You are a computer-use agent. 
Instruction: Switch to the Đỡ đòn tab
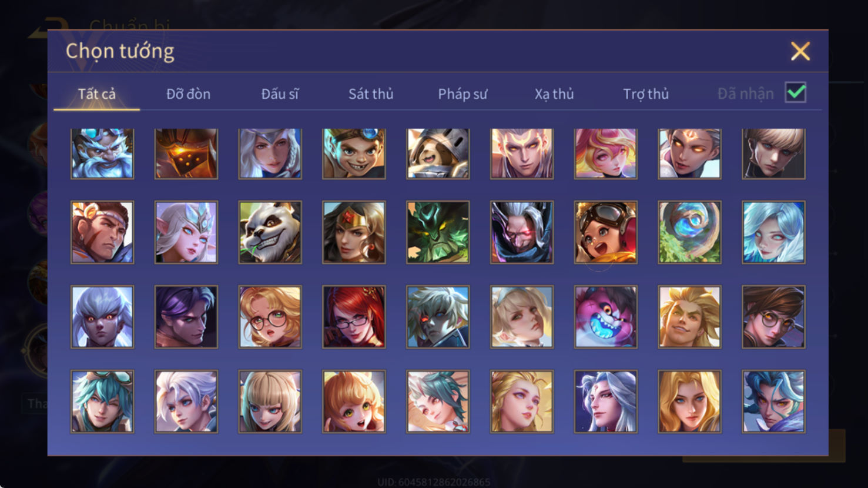tap(188, 94)
